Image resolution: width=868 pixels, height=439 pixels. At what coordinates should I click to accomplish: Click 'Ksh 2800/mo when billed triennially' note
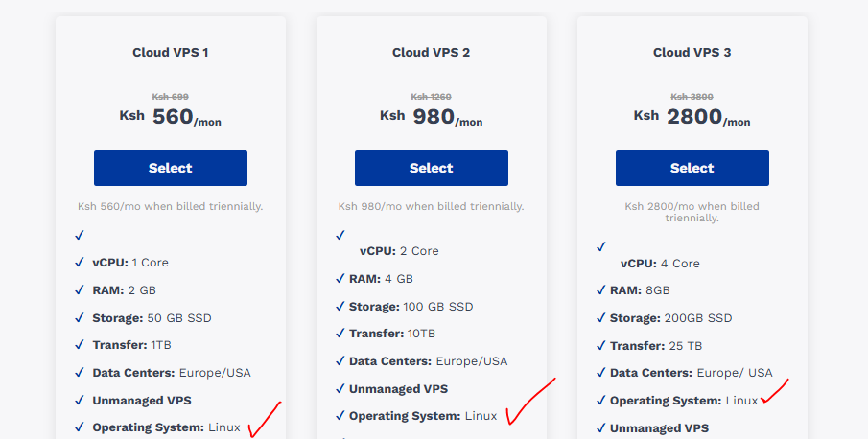[x=692, y=213]
